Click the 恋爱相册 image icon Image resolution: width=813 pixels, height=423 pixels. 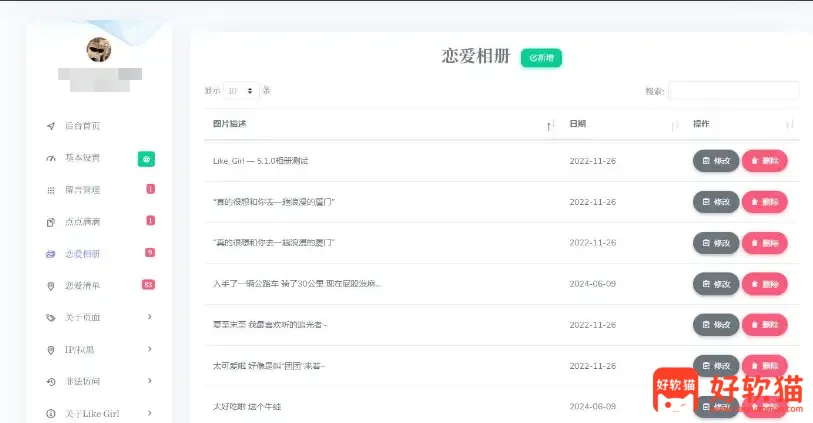point(51,254)
